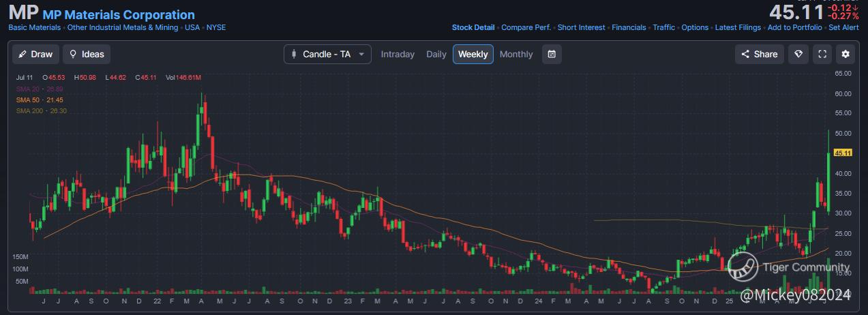
Task: Open the Basic Materials sector link
Action: click(x=35, y=27)
